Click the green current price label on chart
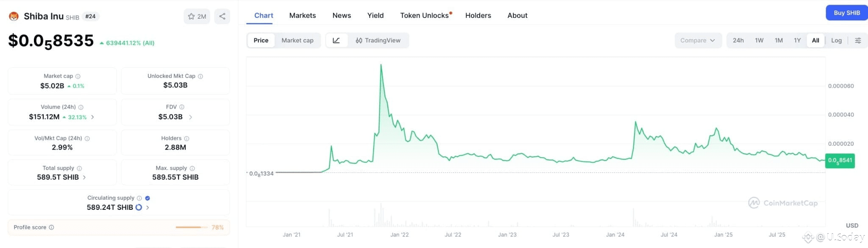The image size is (868, 248). point(840,161)
